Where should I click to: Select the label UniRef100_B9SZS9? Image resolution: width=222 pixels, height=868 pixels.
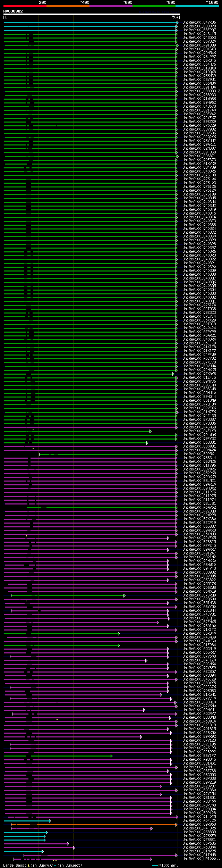199,122
